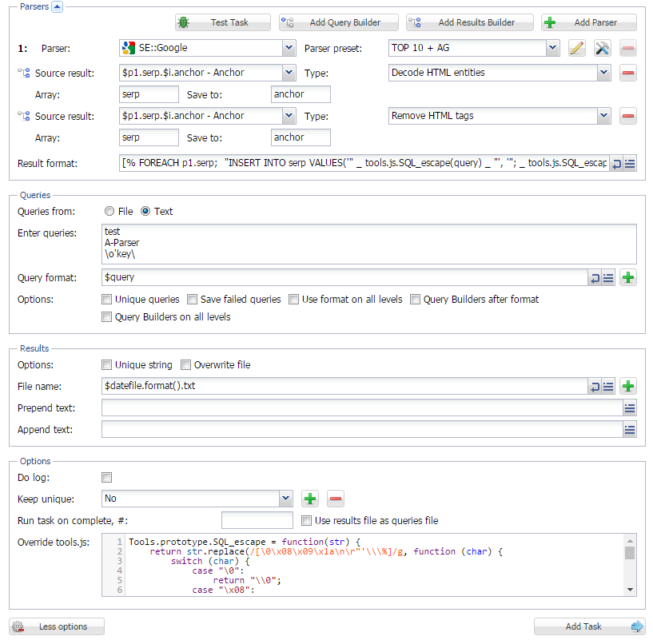Open the SE::Google parser dropdown

pyautogui.click(x=290, y=48)
